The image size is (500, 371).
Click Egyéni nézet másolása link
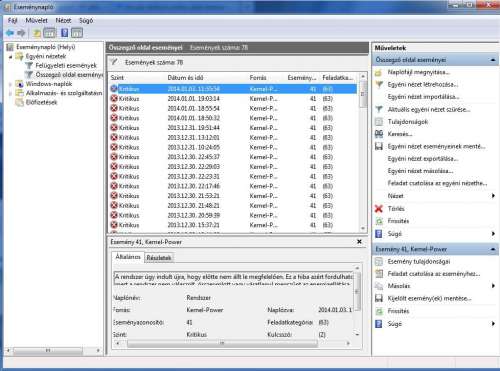click(x=420, y=171)
